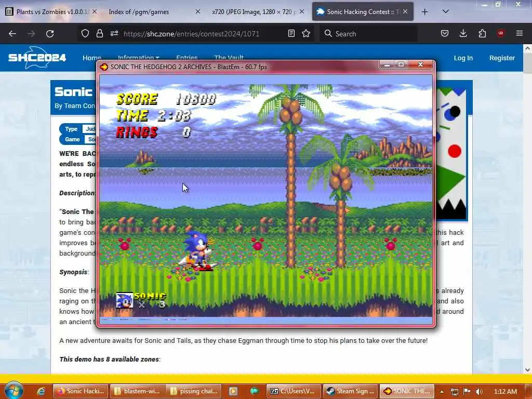The width and height of the screenshot is (532, 399).
Task: Switch to x720 JPEG Image tab
Action: (x=258, y=11)
